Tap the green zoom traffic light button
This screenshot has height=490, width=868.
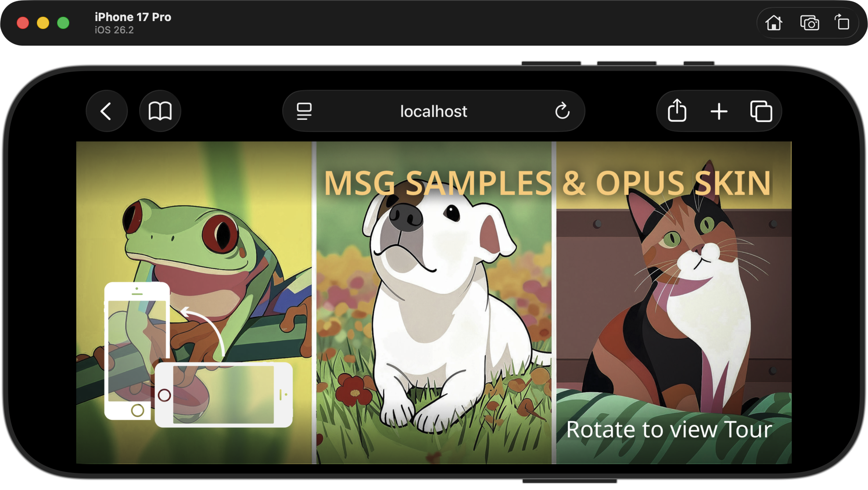pos(63,23)
